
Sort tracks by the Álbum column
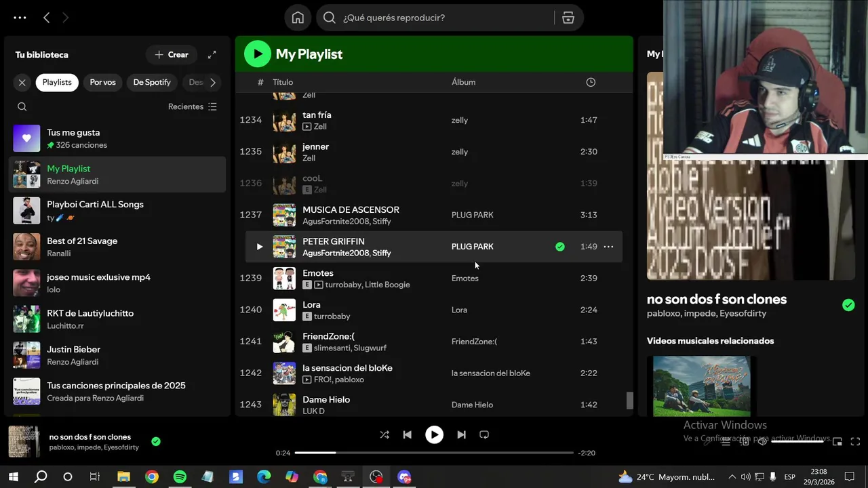(x=463, y=82)
